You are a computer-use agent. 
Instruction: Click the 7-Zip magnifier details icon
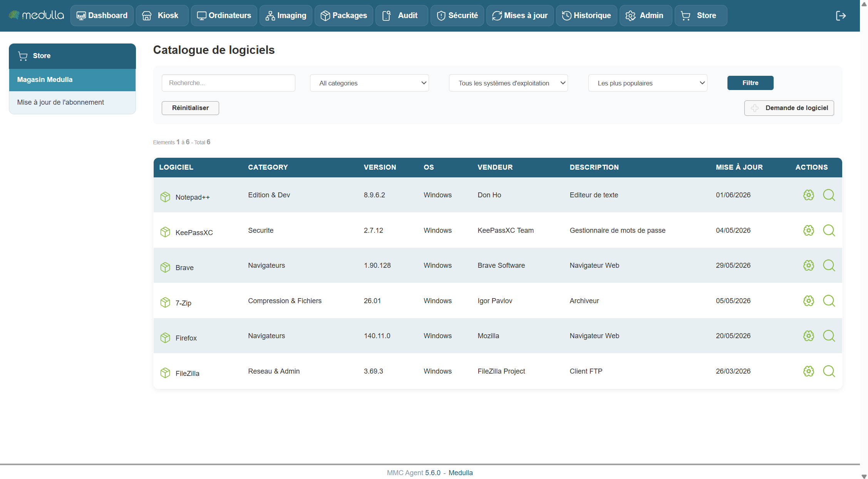[x=829, y=301]
